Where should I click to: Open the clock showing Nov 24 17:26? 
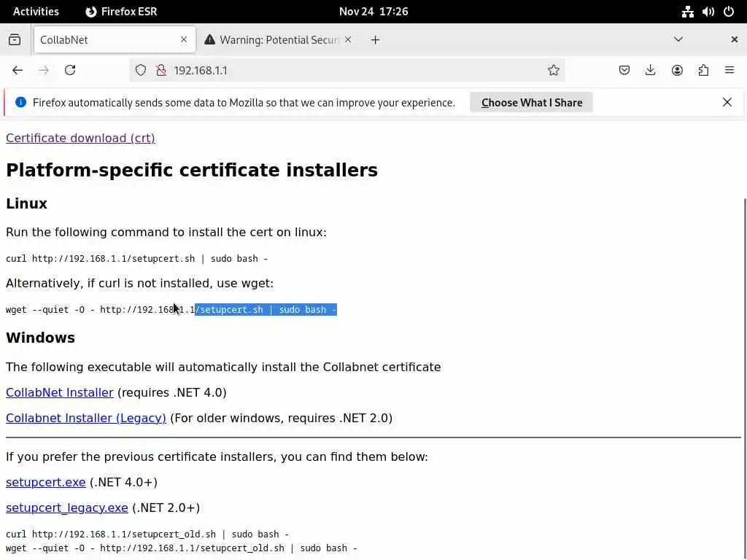[x=373, y=12]
